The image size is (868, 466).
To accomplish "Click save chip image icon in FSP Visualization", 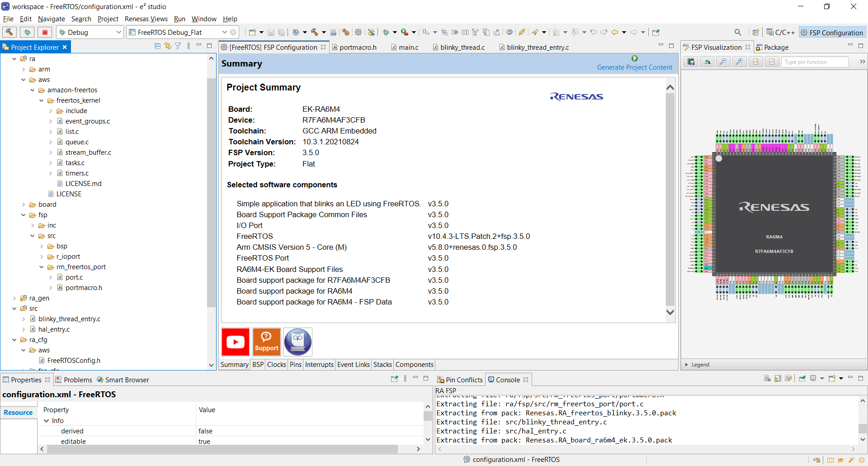I will point(691,62).
